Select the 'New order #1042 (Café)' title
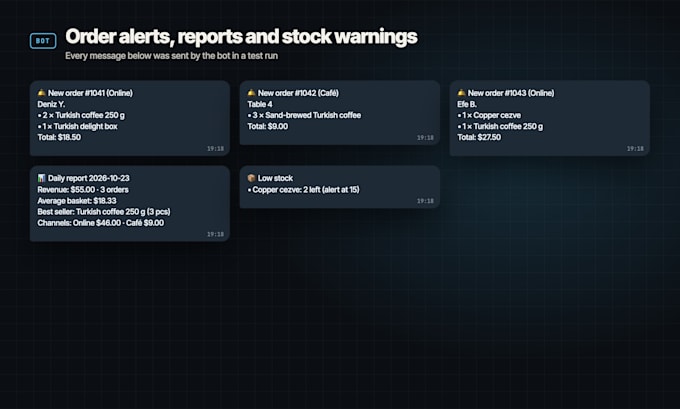The height and width of the screenshot is (409, 680). [298, 93]
